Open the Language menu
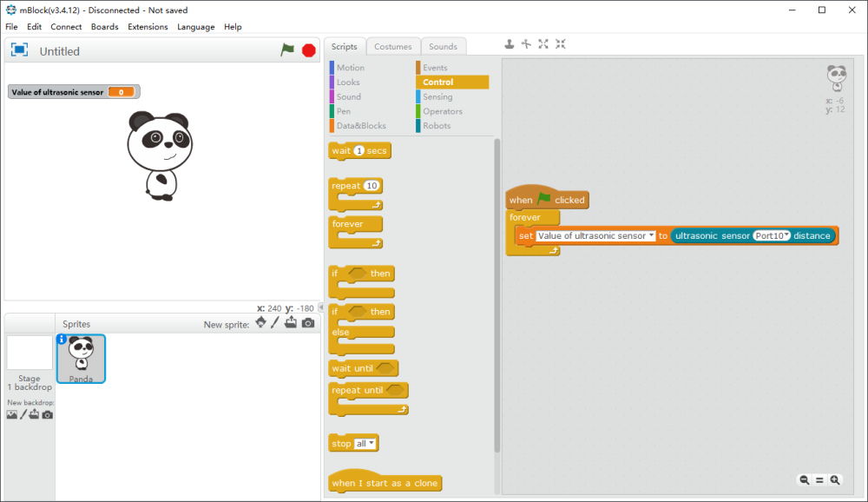 click(x=196, y=27)
